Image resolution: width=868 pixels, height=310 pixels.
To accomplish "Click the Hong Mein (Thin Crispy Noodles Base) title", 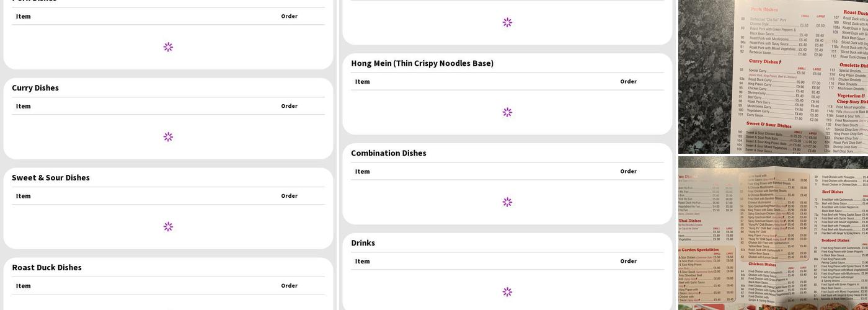I will pyautogui.click(x=422, y=63).
